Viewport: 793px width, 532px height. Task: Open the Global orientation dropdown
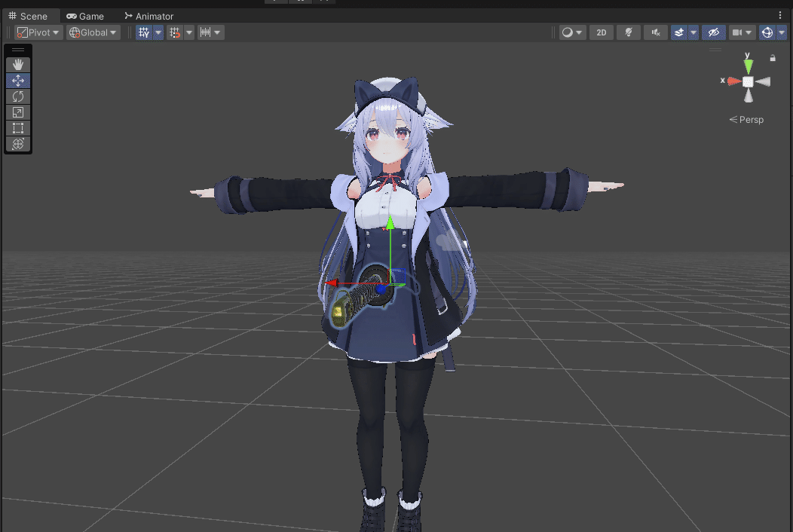(92, 32)
